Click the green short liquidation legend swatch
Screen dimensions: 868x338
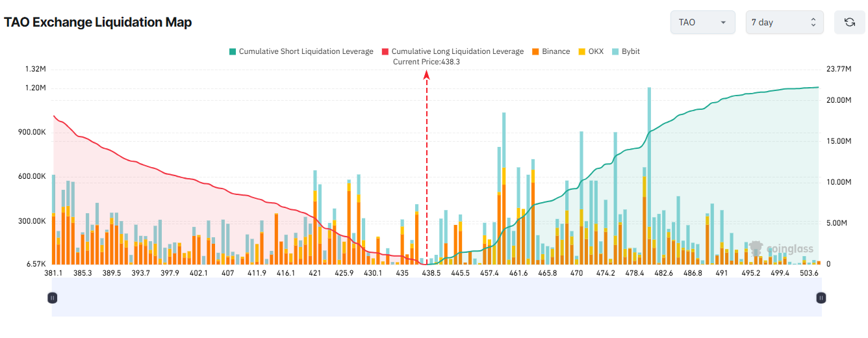[x=233, y=51]
